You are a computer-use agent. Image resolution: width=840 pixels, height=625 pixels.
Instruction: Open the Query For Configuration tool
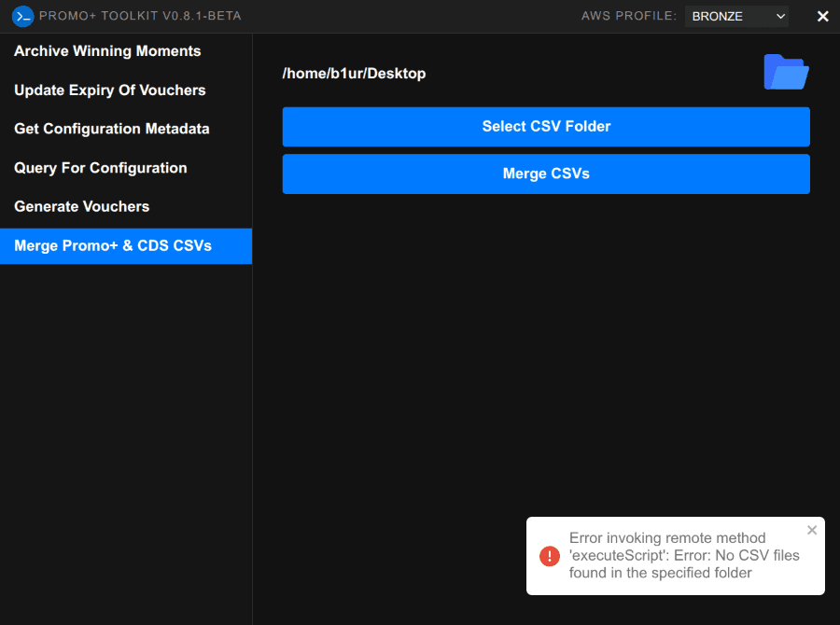(100, 168)
